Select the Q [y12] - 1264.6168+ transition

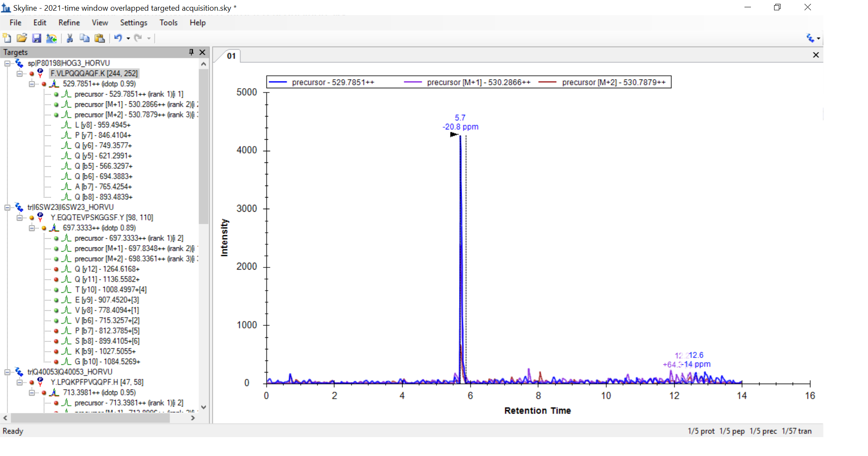click(107, 269)
